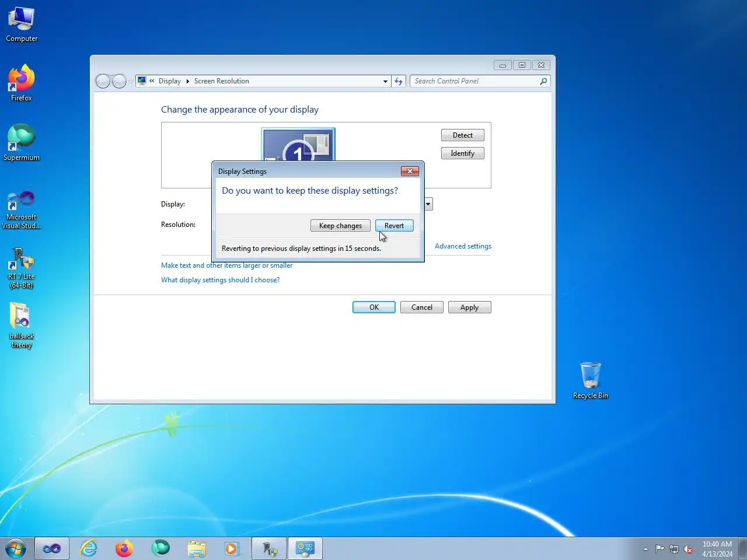Go back in the Control Panel window
This screenshot has width=747, height=560.
click(x=103, y=81)
